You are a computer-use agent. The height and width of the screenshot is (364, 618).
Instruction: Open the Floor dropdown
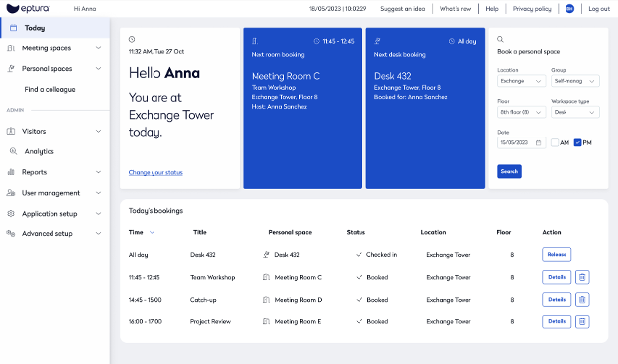[x=521, y=112]
